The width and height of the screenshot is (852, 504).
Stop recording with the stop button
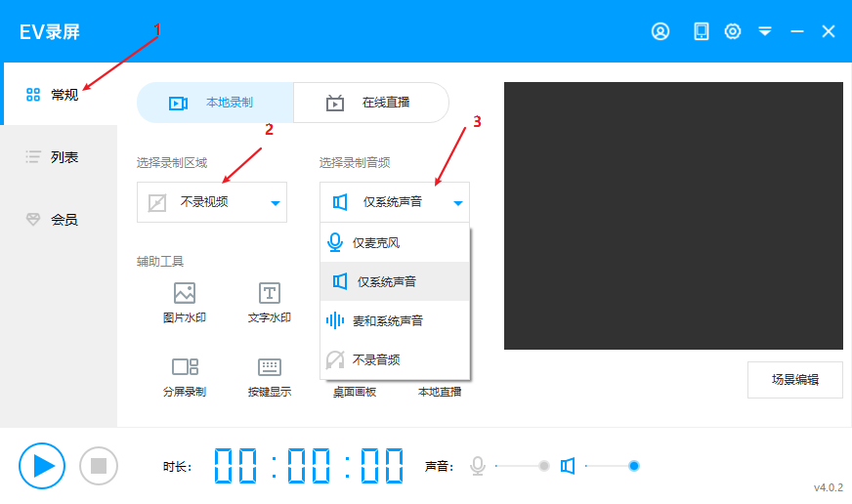(99, 466)
